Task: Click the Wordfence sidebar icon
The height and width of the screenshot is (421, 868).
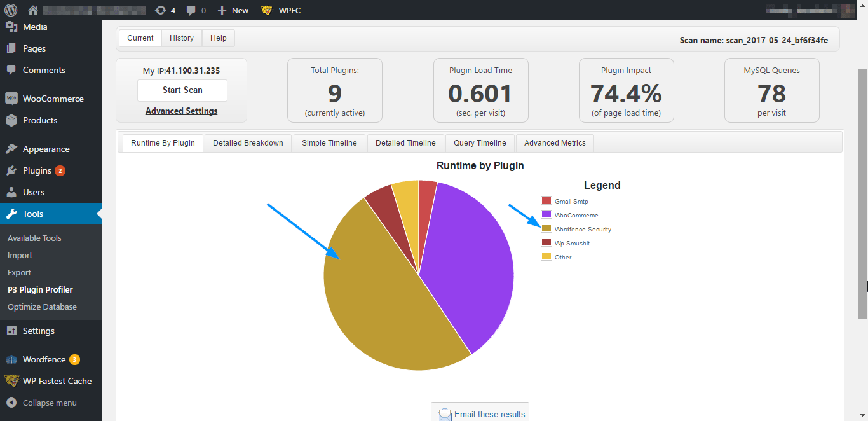Action: pos(11,359)
